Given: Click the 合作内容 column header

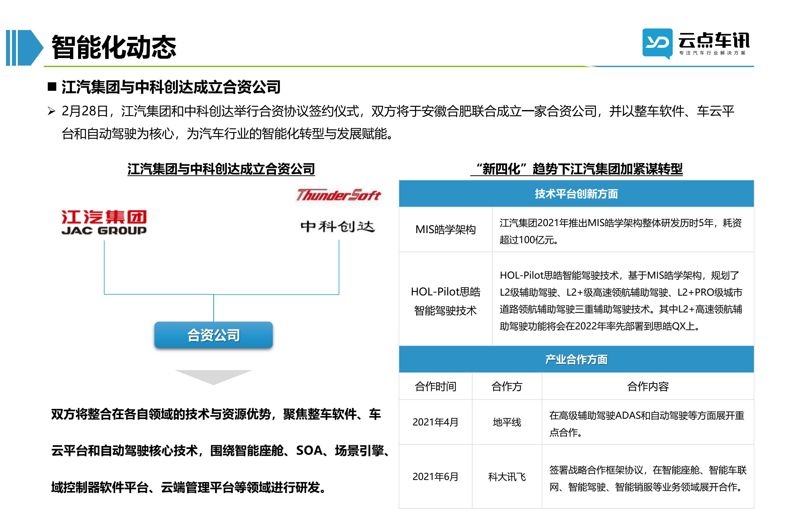Looking at the screenshot, I should click(648, 386).
